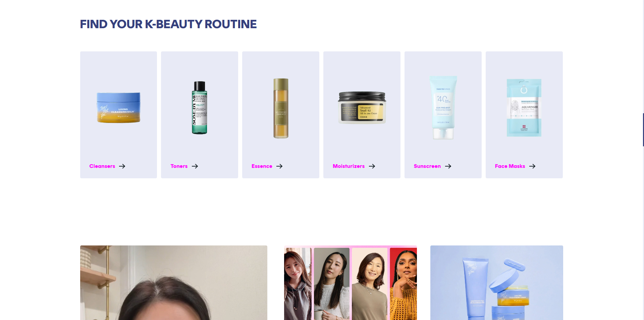Screen dimensions: 644x320
Task: Open the four women portraits collage
Action: (351, 283)
